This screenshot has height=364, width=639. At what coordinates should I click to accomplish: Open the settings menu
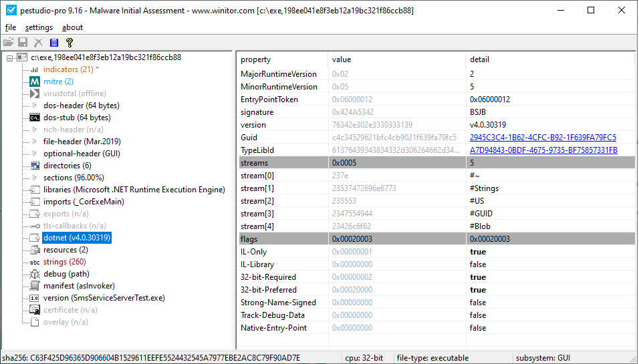[39, 27]
